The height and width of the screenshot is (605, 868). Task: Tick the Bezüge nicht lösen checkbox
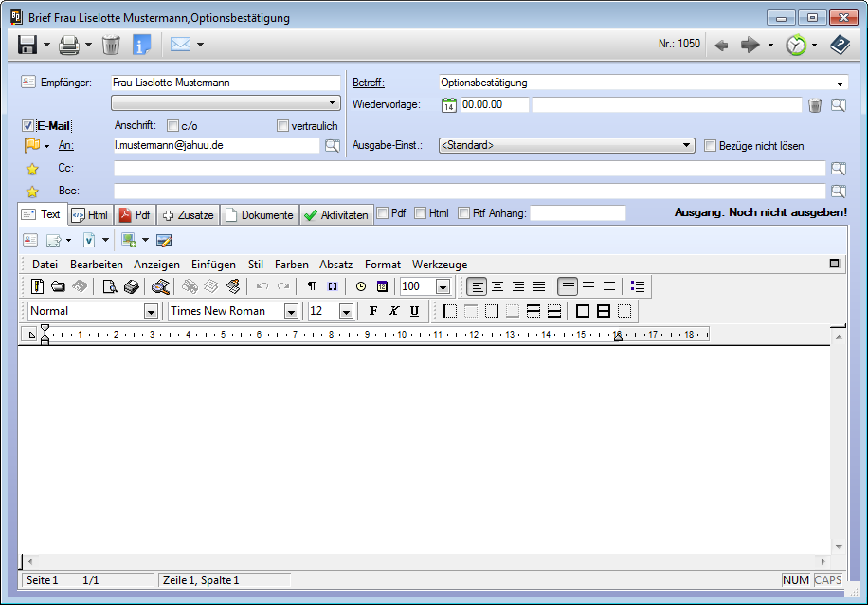tap(711, 146)
